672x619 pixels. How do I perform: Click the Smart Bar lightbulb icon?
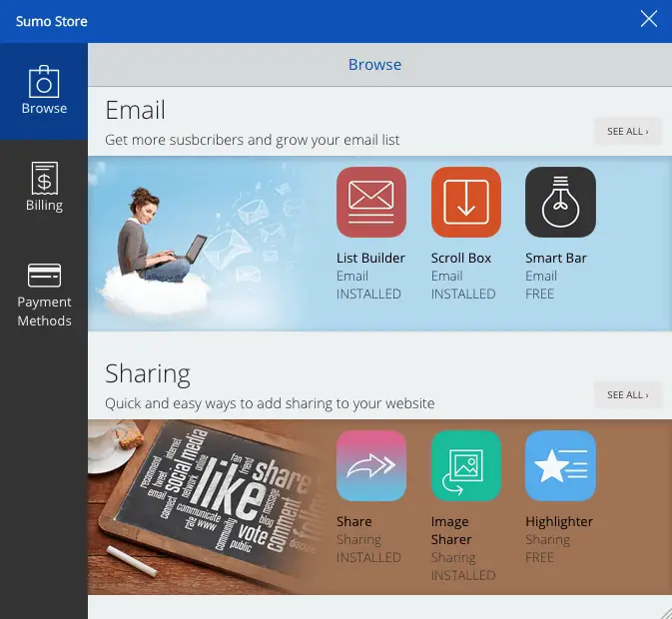coord(560,202)
